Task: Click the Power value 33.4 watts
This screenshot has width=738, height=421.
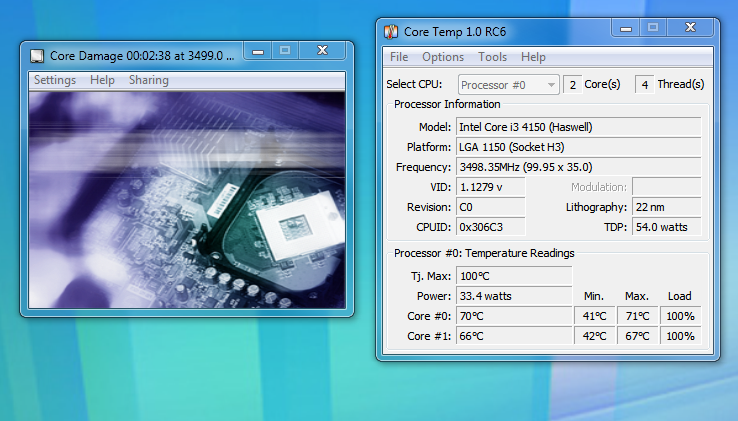Action: (x=514, y=296)
